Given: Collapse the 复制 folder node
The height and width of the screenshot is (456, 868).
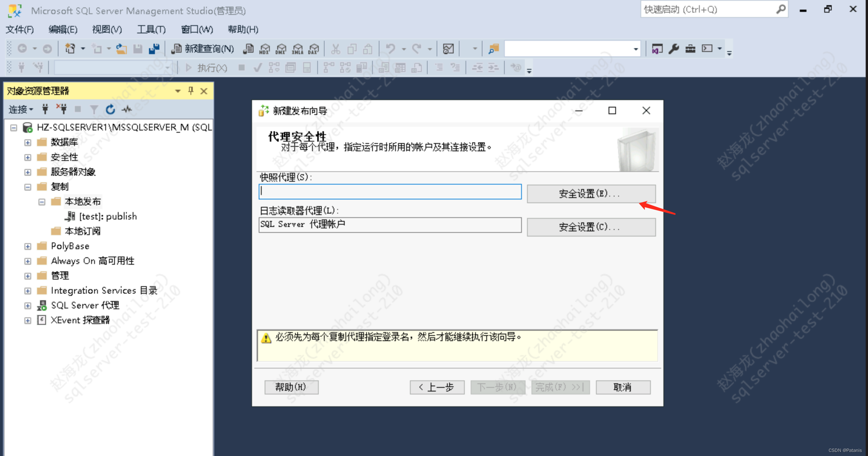Looking at the screenshot, I should coord(28,187).
